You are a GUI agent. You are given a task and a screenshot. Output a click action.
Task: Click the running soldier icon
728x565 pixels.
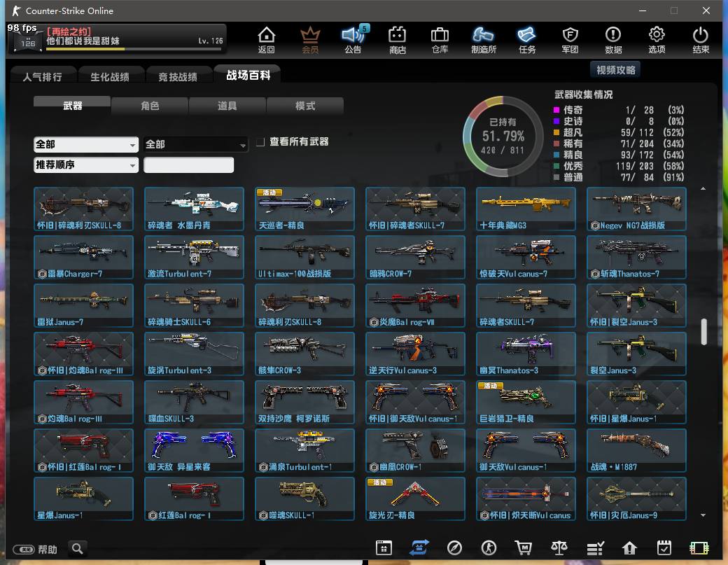coord(489,548)
